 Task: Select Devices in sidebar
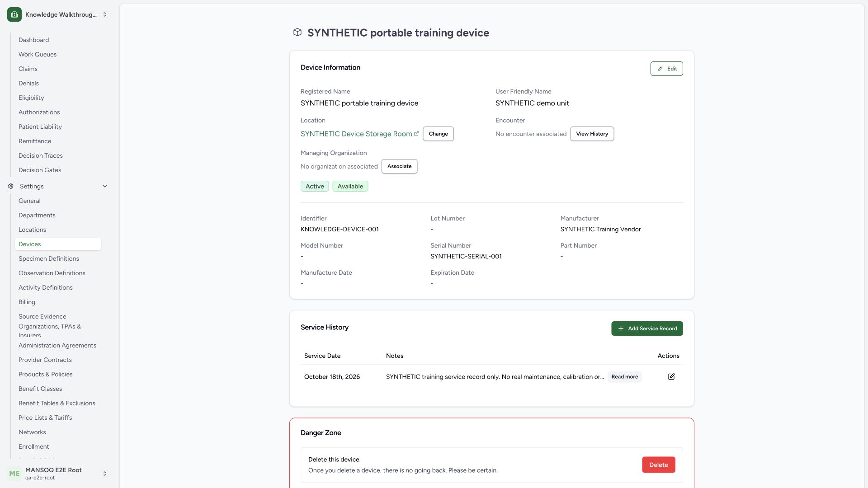point(58,244)
